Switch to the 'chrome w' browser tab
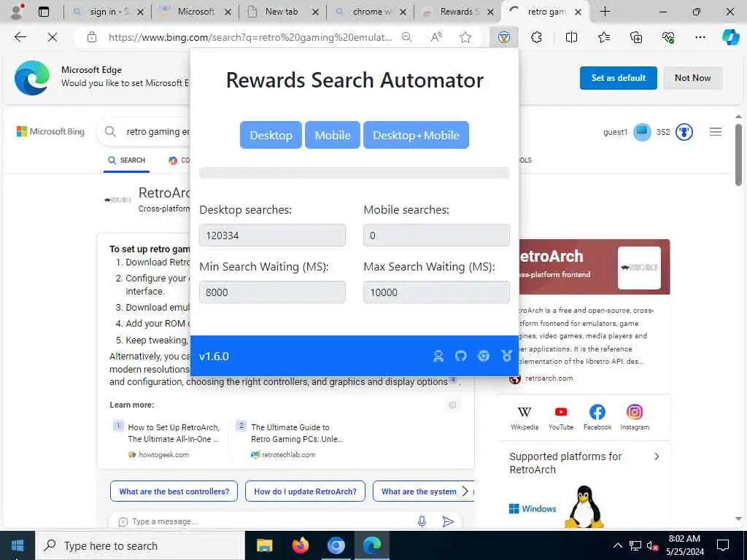 click(x=370, y=12)
